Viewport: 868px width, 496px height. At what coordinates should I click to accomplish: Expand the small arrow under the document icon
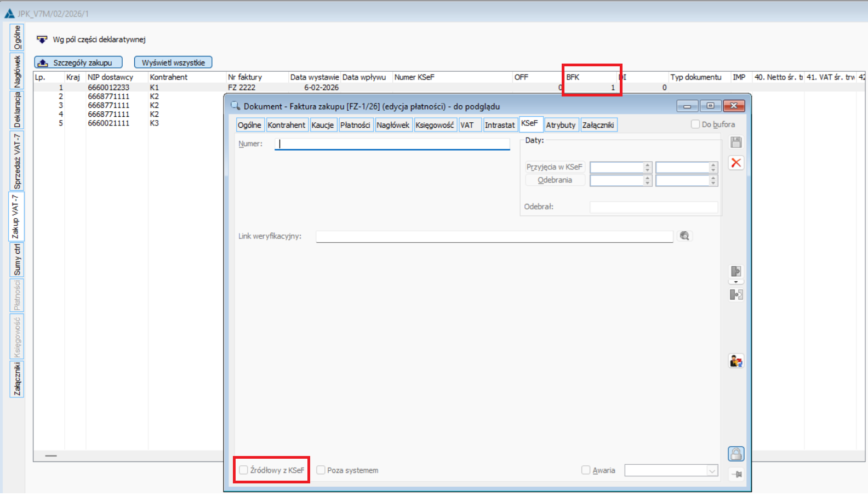tap(736, 282)
